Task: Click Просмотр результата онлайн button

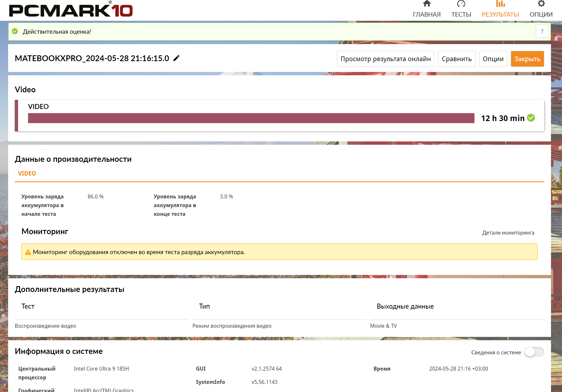Action: (x=385, y=59)
